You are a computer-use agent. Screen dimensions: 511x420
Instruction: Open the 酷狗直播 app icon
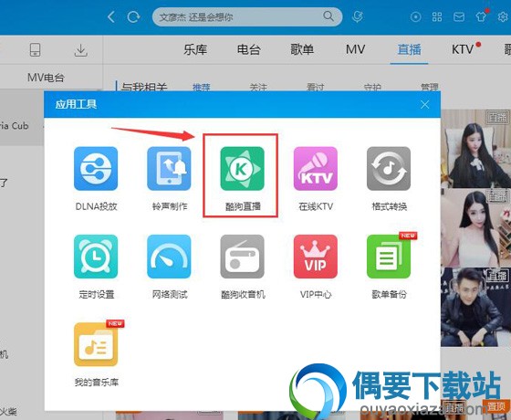pyautogui.click(x=242, y=169)
